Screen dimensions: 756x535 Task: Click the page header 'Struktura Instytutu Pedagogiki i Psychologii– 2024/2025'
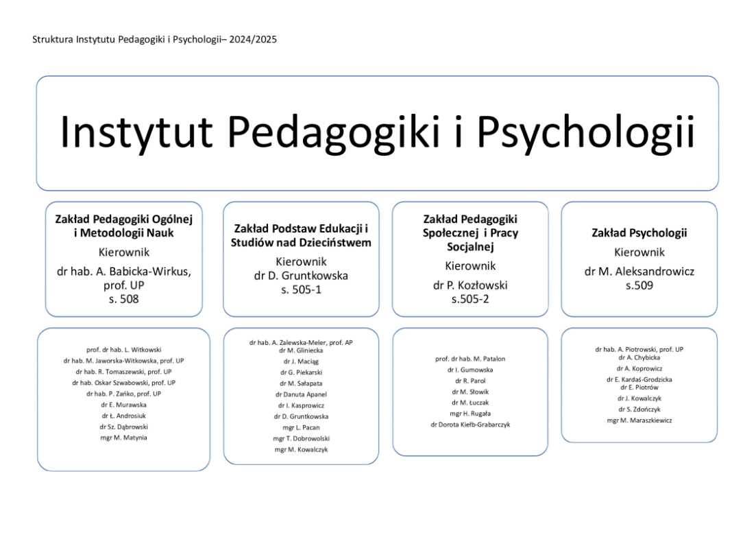point(154,40)
